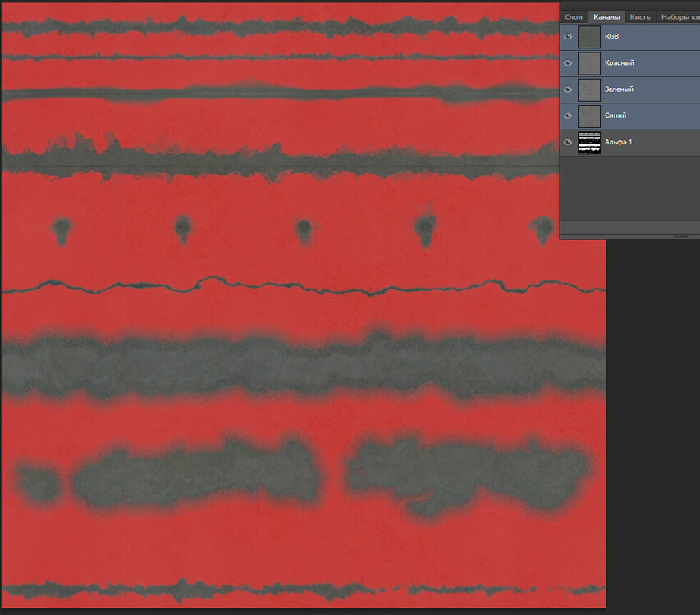Select the Каналы tab

click(606, 16)
